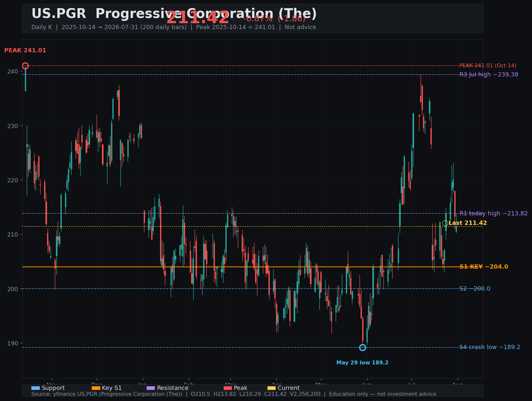Click the '-0.87% (-1.86)' change value
This screenshot has height=401, width=532.
(274, 19)
